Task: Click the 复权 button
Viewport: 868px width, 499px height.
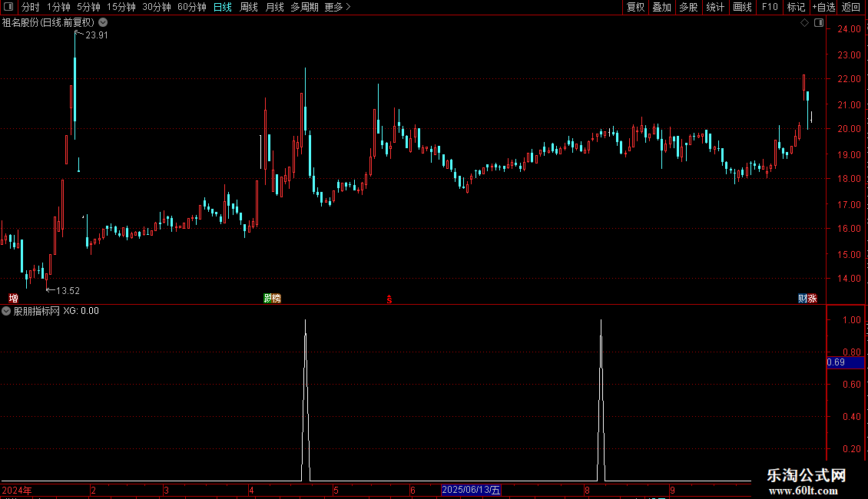Action: [x=635, y=7]
